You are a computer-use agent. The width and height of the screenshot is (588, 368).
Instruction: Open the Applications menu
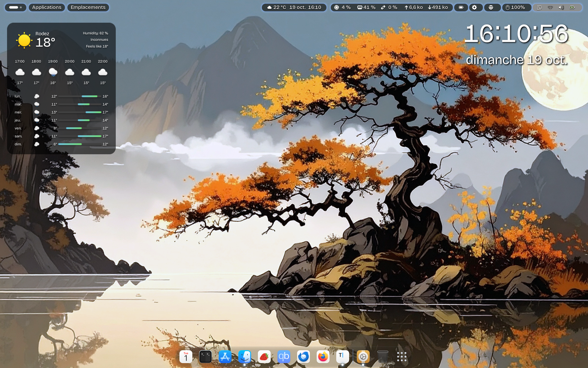47,7
